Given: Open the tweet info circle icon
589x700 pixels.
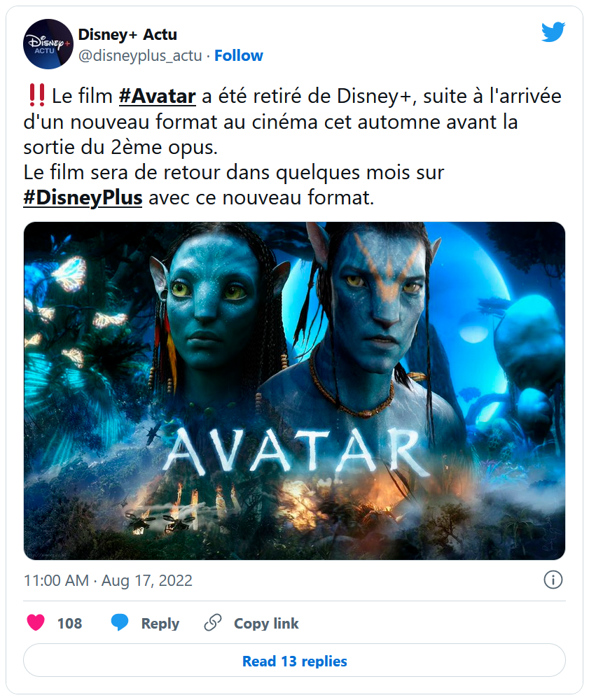Looking at the screenshot, I should (553, 580).
